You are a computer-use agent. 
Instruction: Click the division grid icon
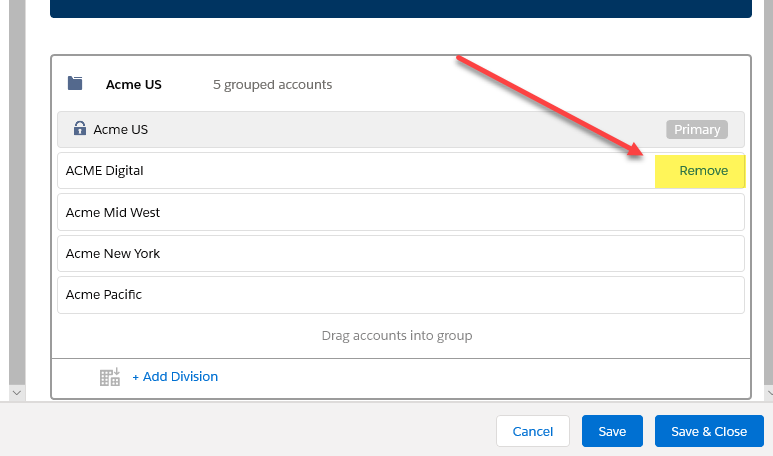coord(109,377)
